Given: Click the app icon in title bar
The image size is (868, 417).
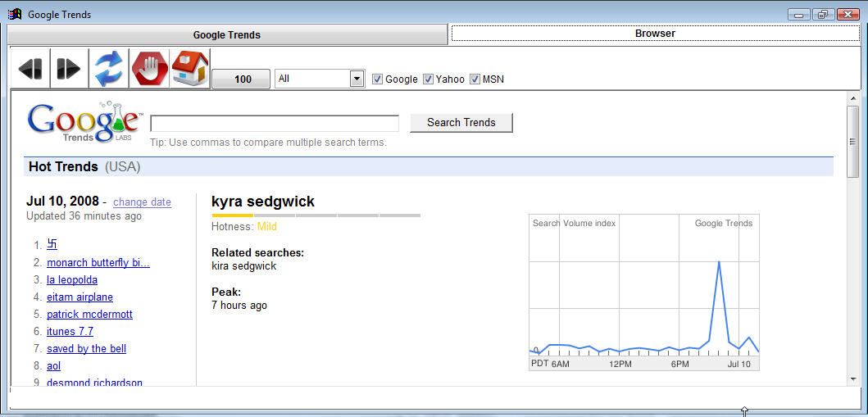Looking at the screenshot, I should 15,15.
